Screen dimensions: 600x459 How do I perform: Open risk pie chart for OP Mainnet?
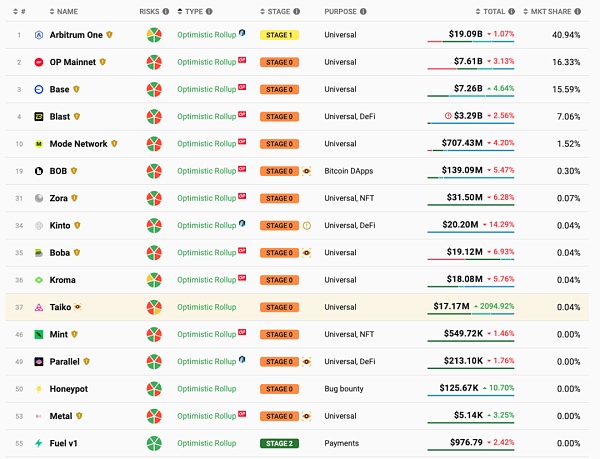pos(154,62)
